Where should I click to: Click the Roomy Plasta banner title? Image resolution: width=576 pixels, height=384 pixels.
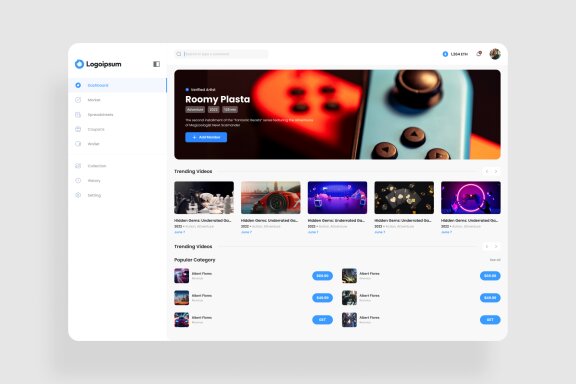coord(217,99)
